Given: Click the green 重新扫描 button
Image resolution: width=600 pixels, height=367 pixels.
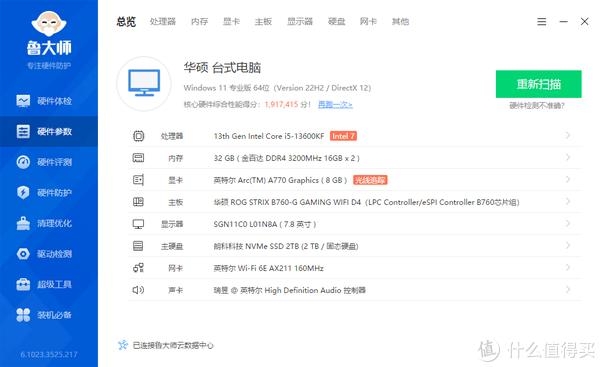Looking at the screenshot, I should [538, 84].
